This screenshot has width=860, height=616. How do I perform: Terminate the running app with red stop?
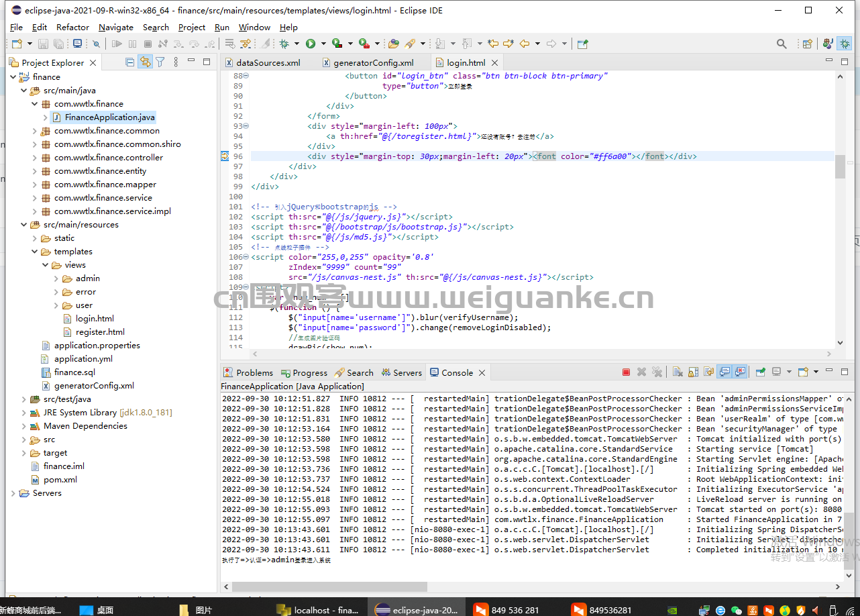click(x=626, y=372)
